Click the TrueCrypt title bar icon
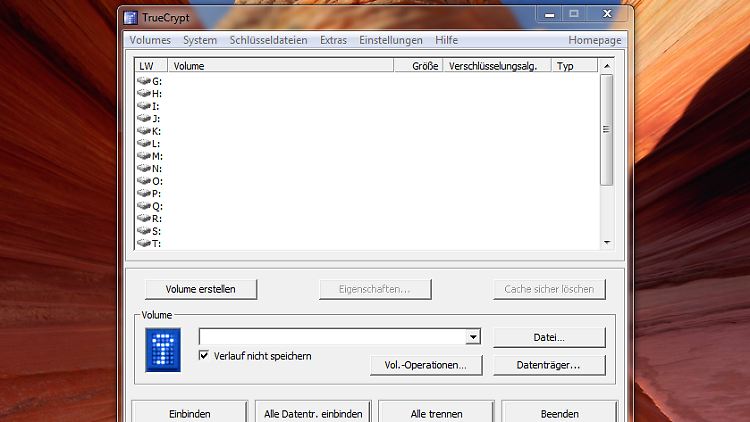The width and height of the screenshot is (750, 422). (x=130, y=17)
